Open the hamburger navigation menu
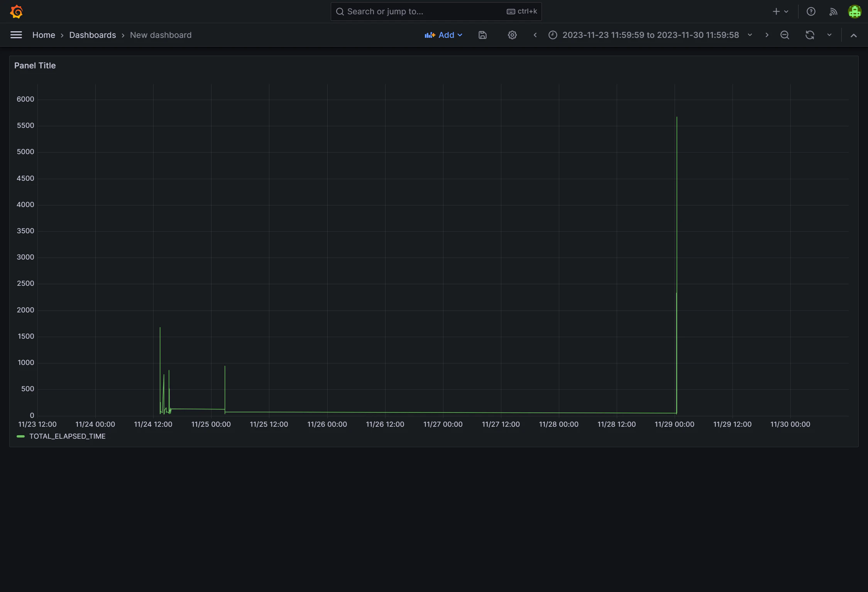Viewport: 868px width, 592px height. pyautogui.click(x=16, y=35)
